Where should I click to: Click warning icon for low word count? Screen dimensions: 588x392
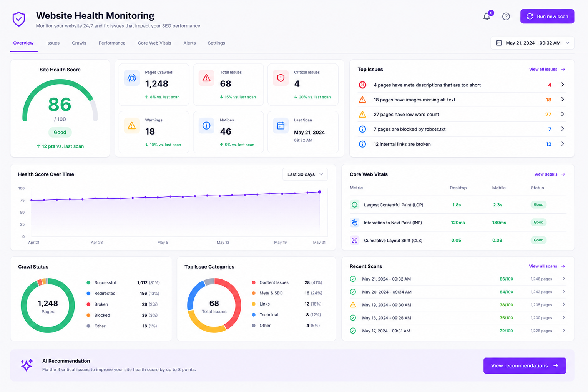[x=362, y=115]
